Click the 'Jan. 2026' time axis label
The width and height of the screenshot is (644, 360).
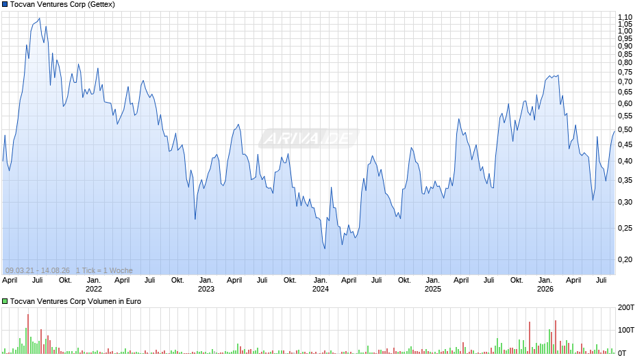(545, 285)
